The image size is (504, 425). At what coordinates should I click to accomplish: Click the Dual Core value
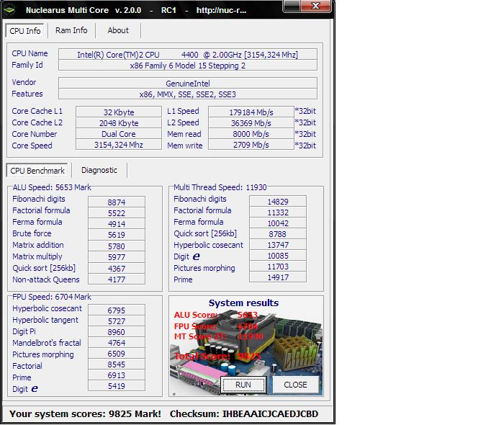click(x=119, y=134)
